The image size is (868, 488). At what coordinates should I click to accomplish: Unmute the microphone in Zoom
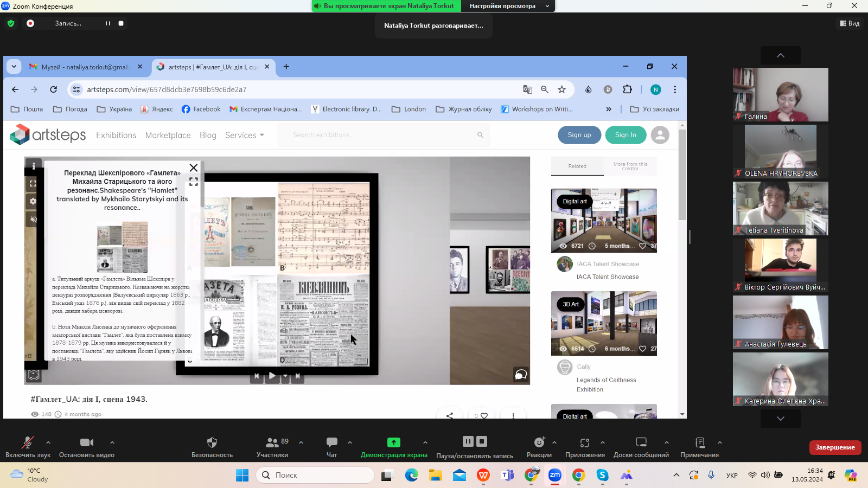(x=27, y=442)
